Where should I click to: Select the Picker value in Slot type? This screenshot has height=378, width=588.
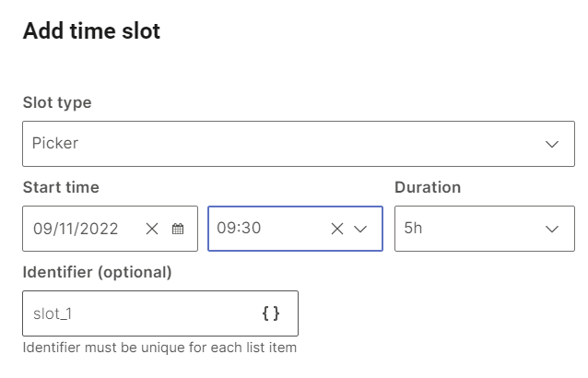[55, 144]
